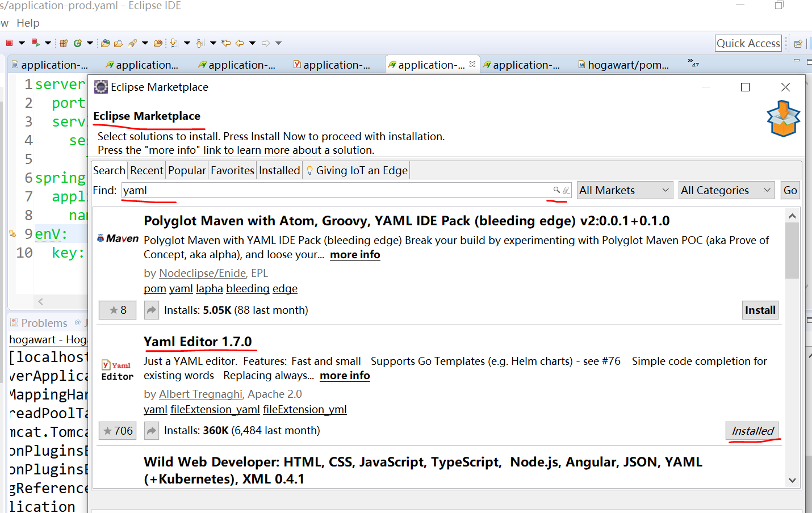Minimize the editor area using its minimize icon
The height and width of the screenshot is (513, 812).
[x=797, y=60]
